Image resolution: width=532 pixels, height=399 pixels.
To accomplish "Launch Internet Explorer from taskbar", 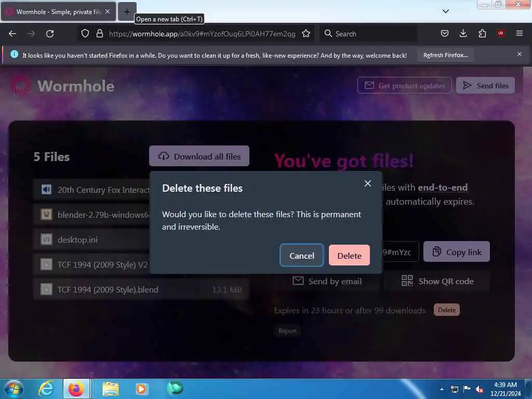I will (46, 389).
